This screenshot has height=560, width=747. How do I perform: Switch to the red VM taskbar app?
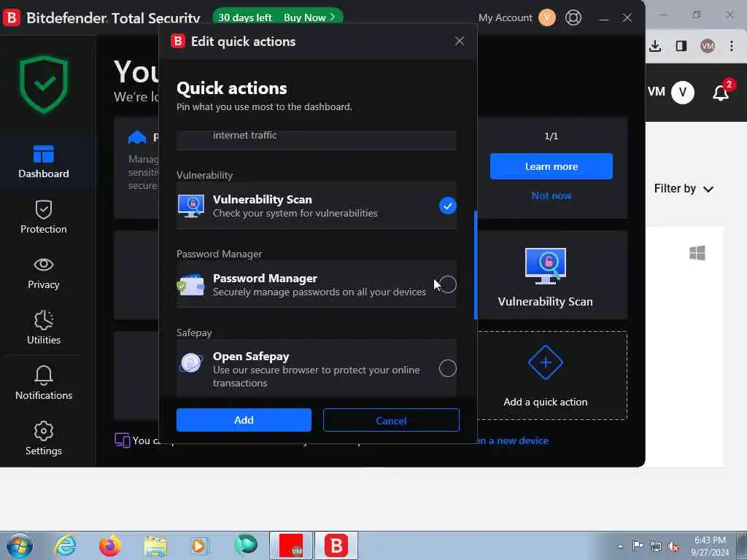tap(291, 545)
